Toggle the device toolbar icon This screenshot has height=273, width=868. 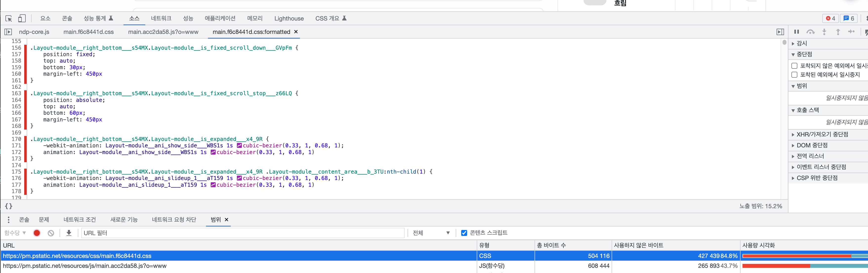[x=21, y=19]
